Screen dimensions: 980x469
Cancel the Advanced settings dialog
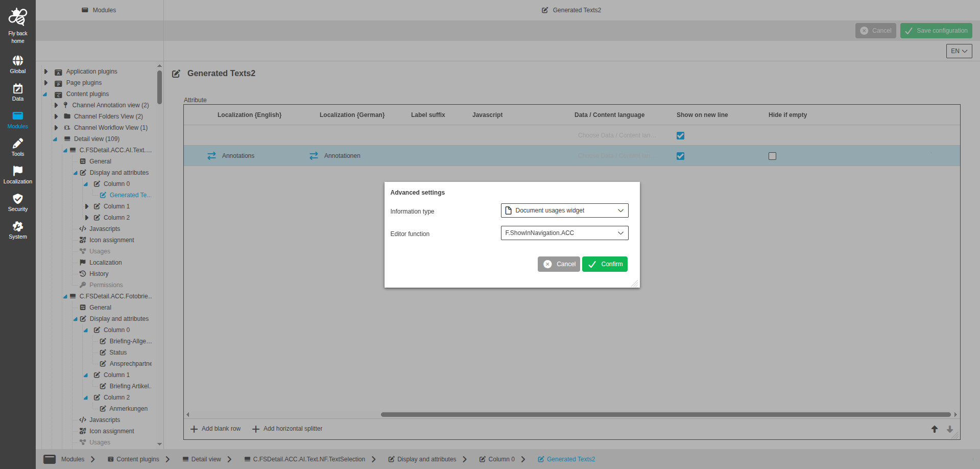click(559, 264)
